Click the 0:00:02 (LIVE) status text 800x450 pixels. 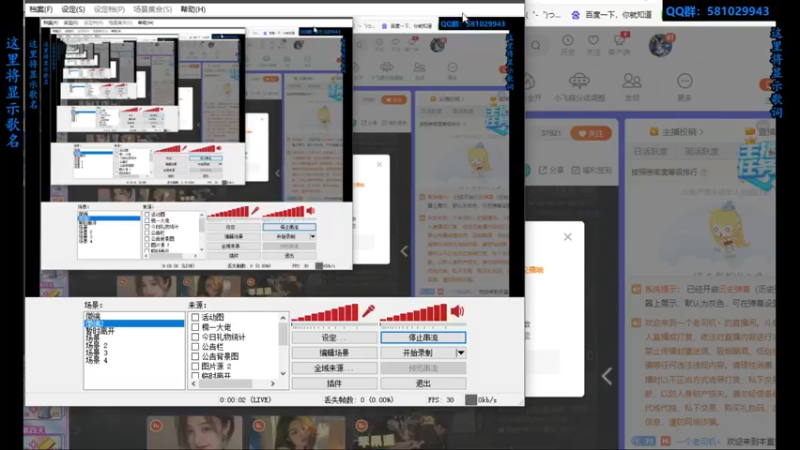pos(245,400)
